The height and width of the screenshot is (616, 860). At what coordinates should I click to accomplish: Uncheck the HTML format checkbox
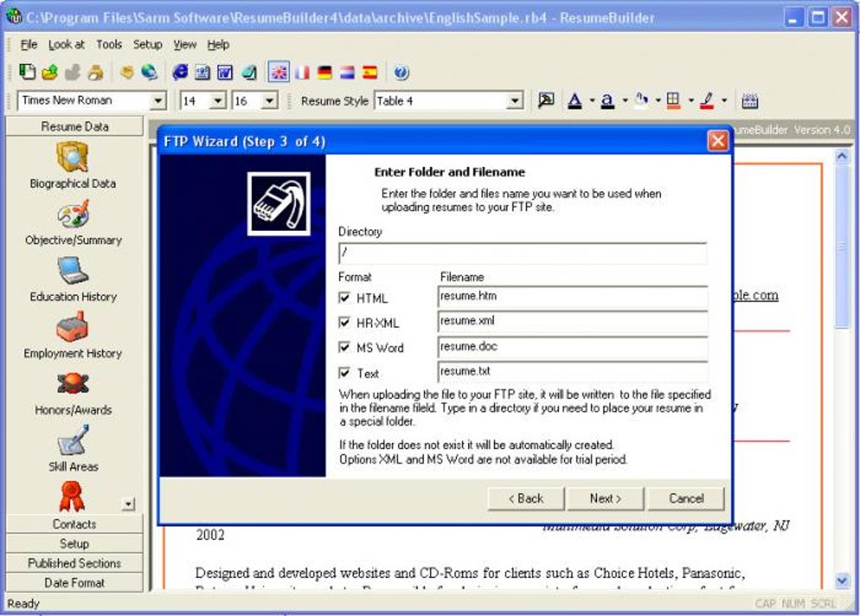coord(345,297)
